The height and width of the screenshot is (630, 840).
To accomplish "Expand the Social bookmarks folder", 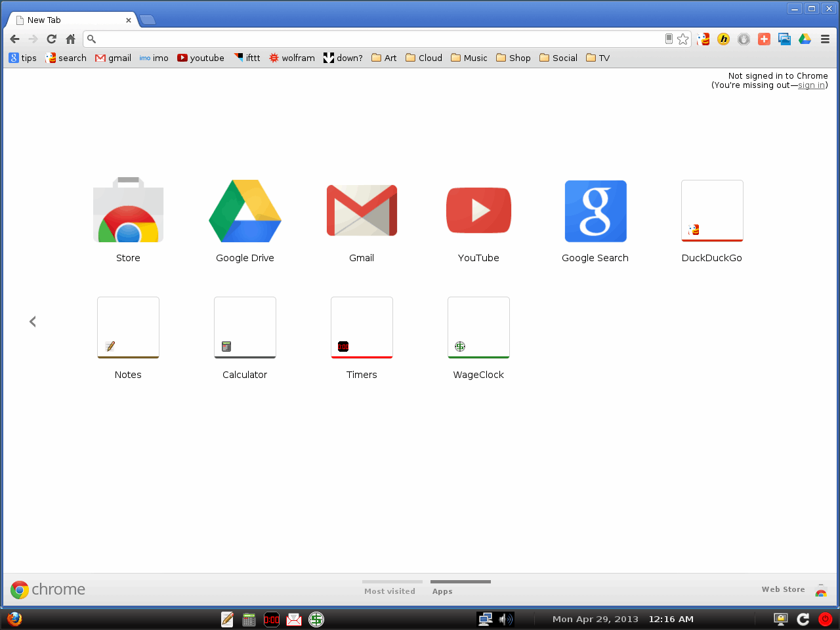I will coord(558,58).
